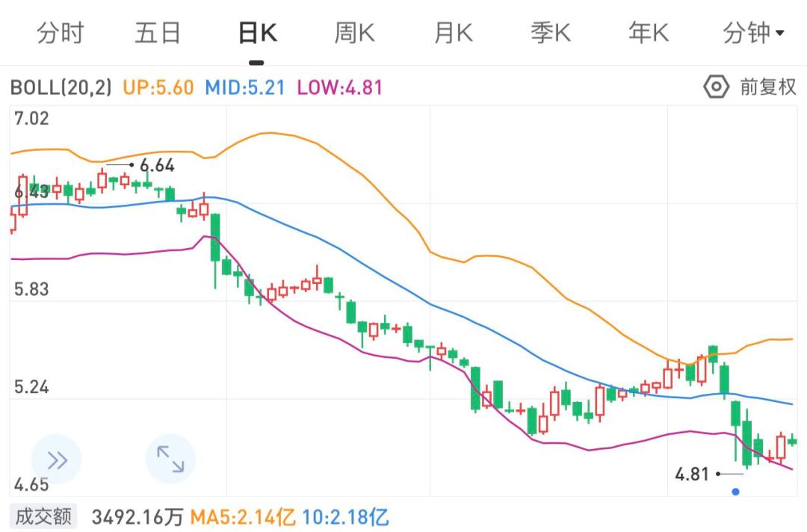This screenshot has width=807, height=532.
Task: Switch to the 分时 tab
Action: pos(61,34)
